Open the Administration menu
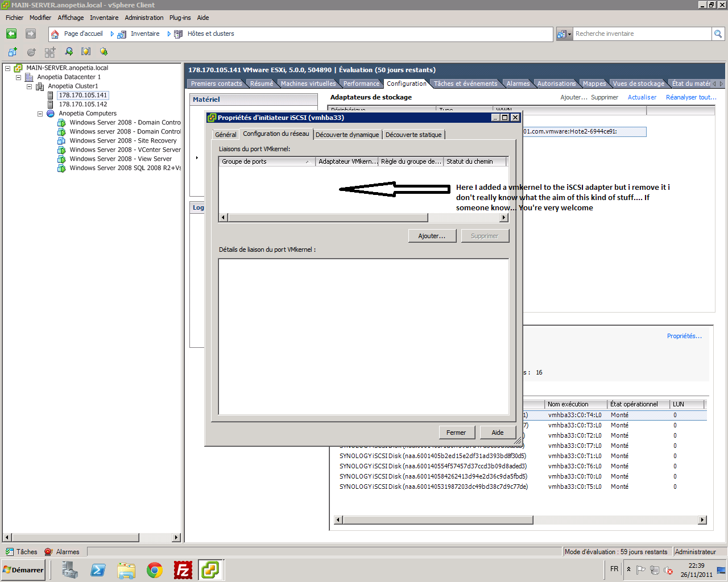Viewport: 728px width, 582px height. 144,18
